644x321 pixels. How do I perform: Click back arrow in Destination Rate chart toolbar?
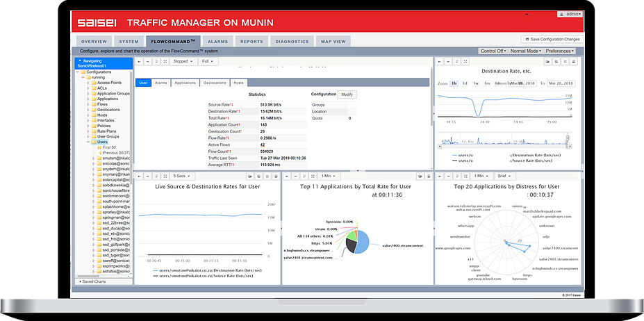(x=440, y=61)
